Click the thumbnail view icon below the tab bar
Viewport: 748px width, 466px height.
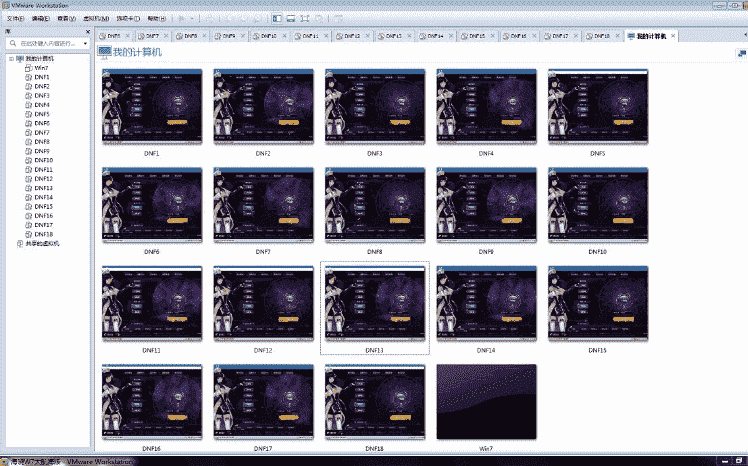tap(742, 53)
